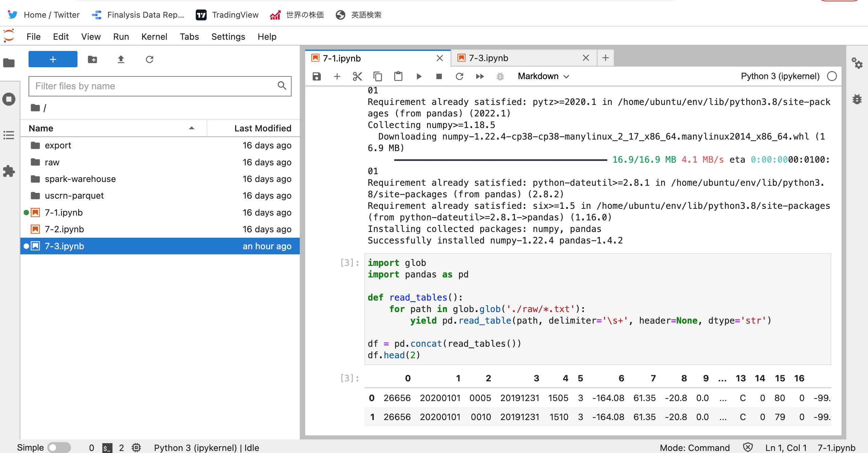Open the Settings menu
Viewport: 868px width, 453px height.
pyautogui.click(x=228, y=36)
